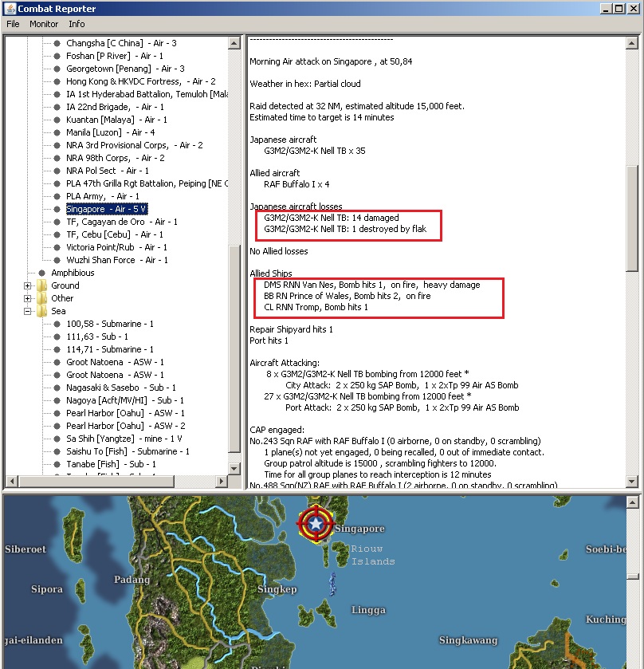Click tree panel horizontal scroll left arrow
Screen dimensions: 644x669
[x=11, y=482]
